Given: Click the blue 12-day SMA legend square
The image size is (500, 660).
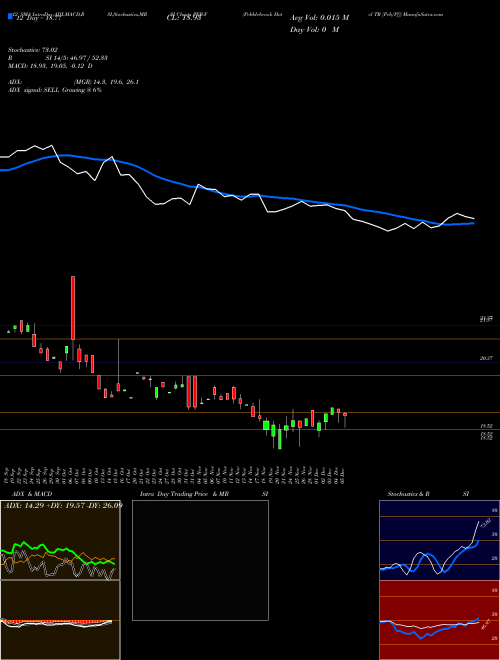Looking at the screenshot, I should [x=10, y=17].
